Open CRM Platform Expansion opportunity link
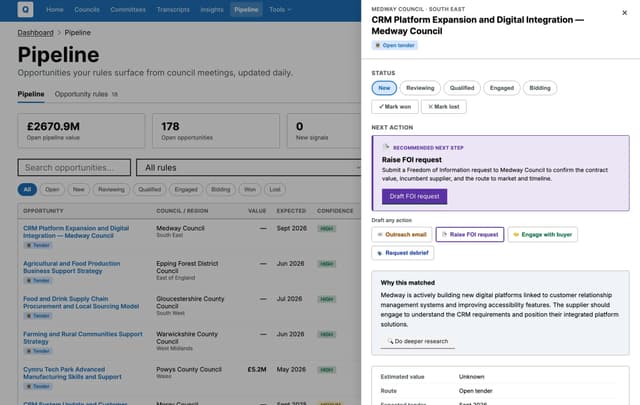Screen dimensions: 640x405 (x=76, y=232)
